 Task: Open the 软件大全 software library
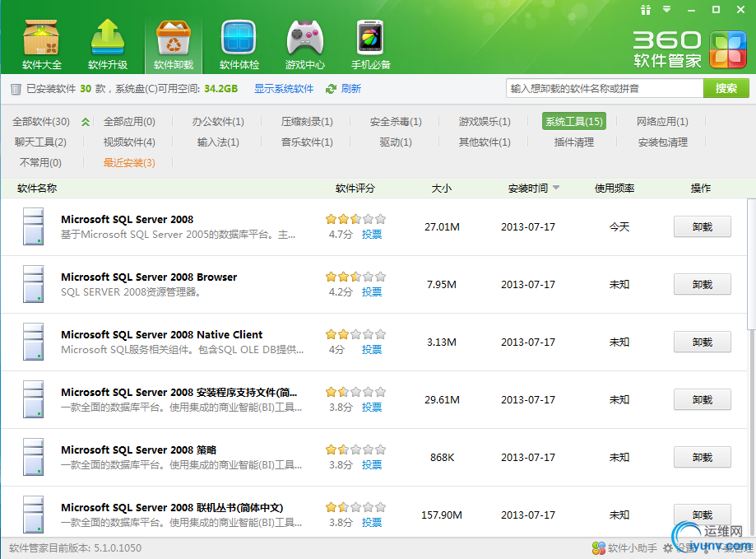pyautogui.click(x=41, y=44)
